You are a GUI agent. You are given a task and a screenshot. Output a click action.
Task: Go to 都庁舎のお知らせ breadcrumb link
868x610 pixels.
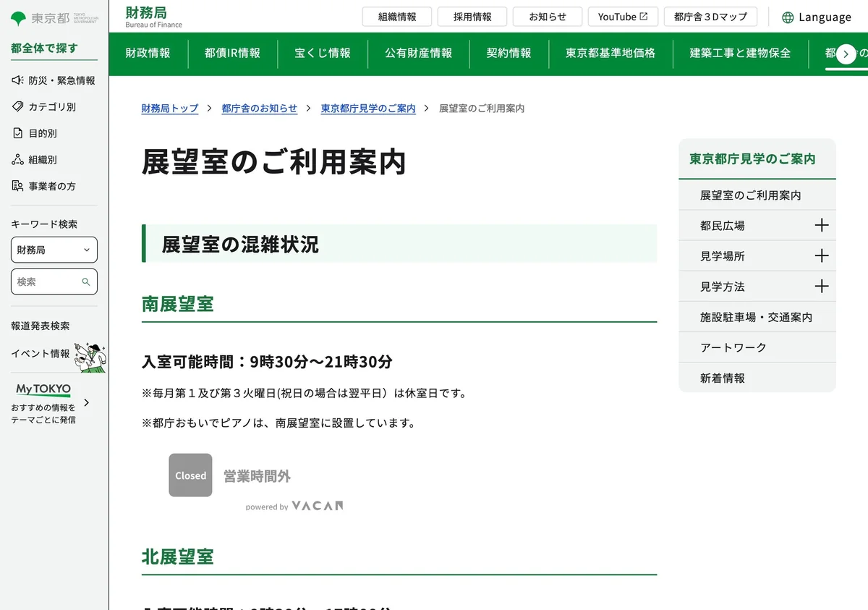[x=259, y=109]
